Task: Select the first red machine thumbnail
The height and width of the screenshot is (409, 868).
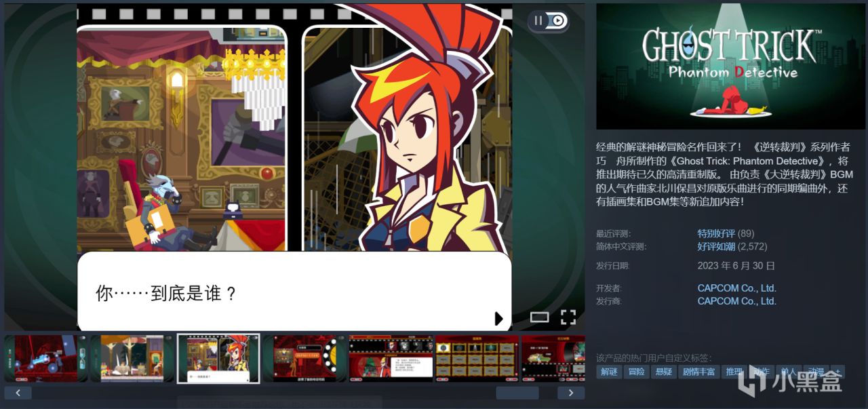Action: coord(46,358)
